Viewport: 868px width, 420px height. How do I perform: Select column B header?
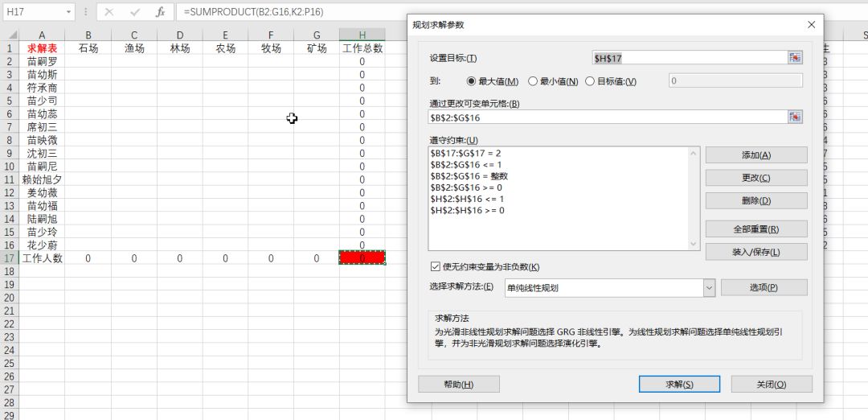88,35
